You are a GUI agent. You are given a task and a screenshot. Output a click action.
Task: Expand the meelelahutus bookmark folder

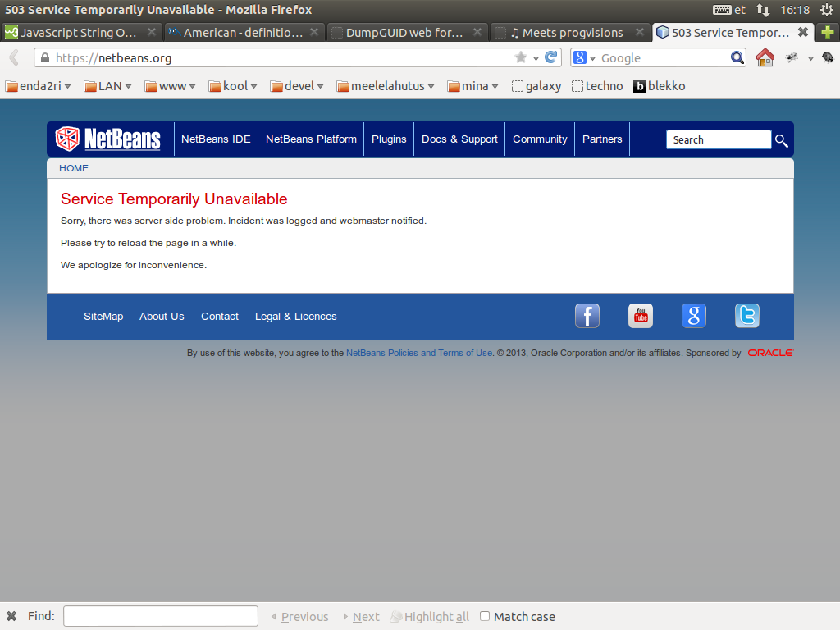(386, 85)
